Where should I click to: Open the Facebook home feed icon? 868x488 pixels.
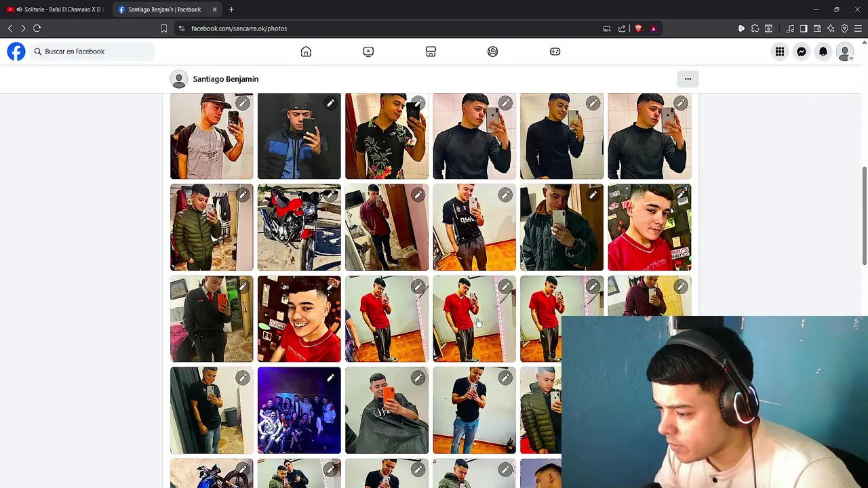pos(306,52)
